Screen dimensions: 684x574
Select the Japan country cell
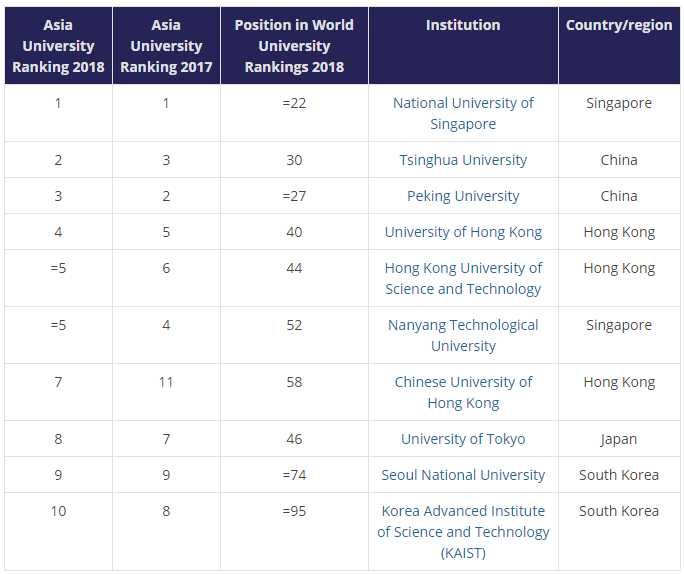619,439
